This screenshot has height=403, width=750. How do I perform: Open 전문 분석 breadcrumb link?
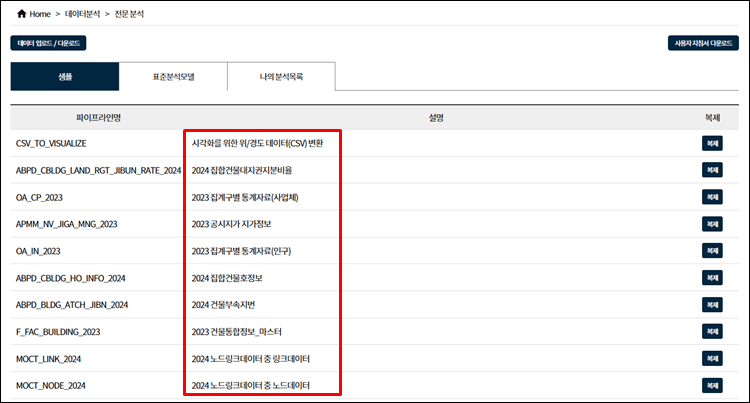pos(129,14)
